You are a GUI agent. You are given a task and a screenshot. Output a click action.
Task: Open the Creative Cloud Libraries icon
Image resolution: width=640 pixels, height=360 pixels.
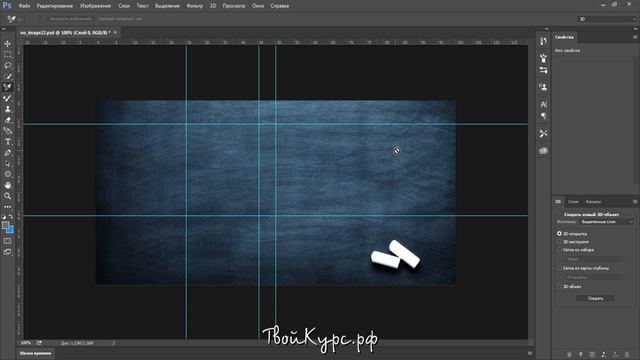tap(543, 151)
